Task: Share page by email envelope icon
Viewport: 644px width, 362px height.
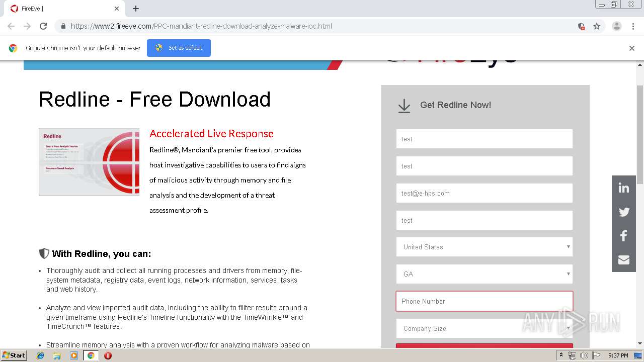Action: pyautogui.click(x=624, y=259)
